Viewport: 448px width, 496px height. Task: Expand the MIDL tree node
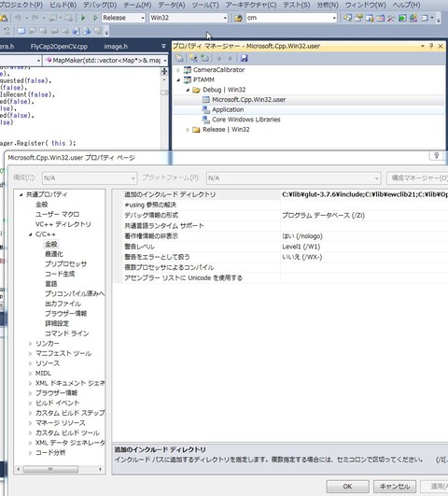(x=31, y=374)
